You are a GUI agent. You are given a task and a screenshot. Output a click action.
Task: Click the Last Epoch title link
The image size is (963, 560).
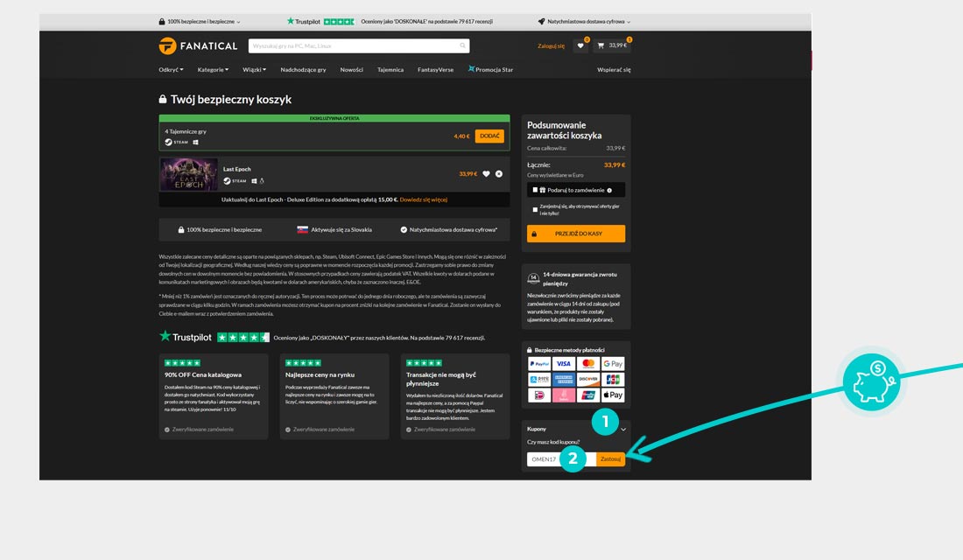(x=236, y=169)
